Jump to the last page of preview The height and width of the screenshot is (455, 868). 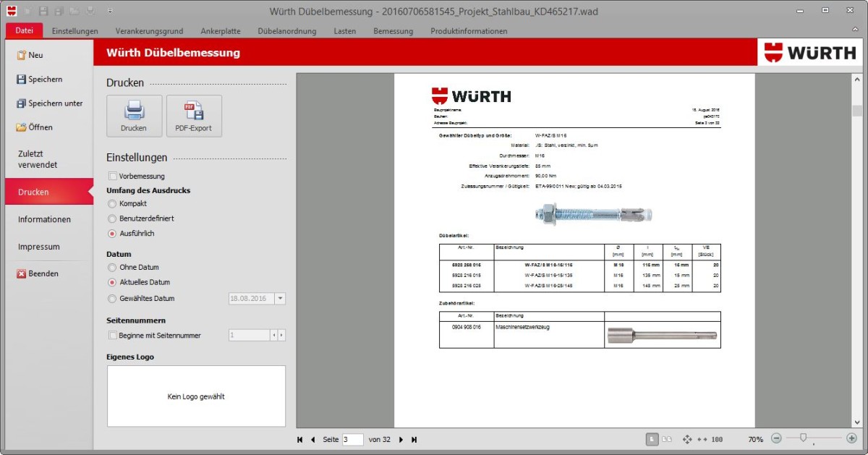click(414, 439)
